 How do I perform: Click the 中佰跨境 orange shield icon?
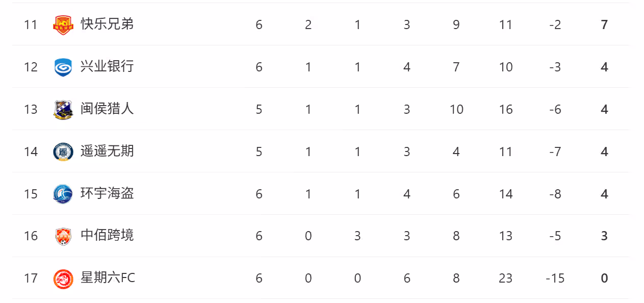click(63, 236)
